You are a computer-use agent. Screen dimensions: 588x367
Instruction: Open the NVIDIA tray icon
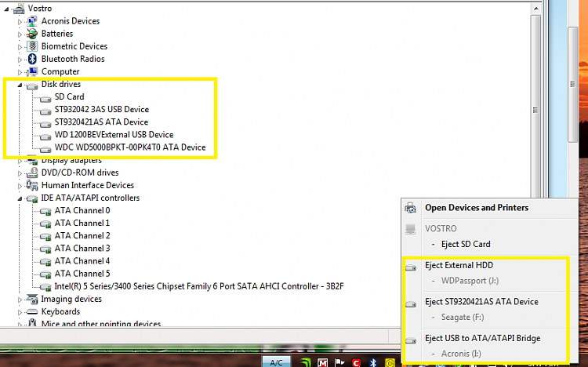tap(306, 363)
